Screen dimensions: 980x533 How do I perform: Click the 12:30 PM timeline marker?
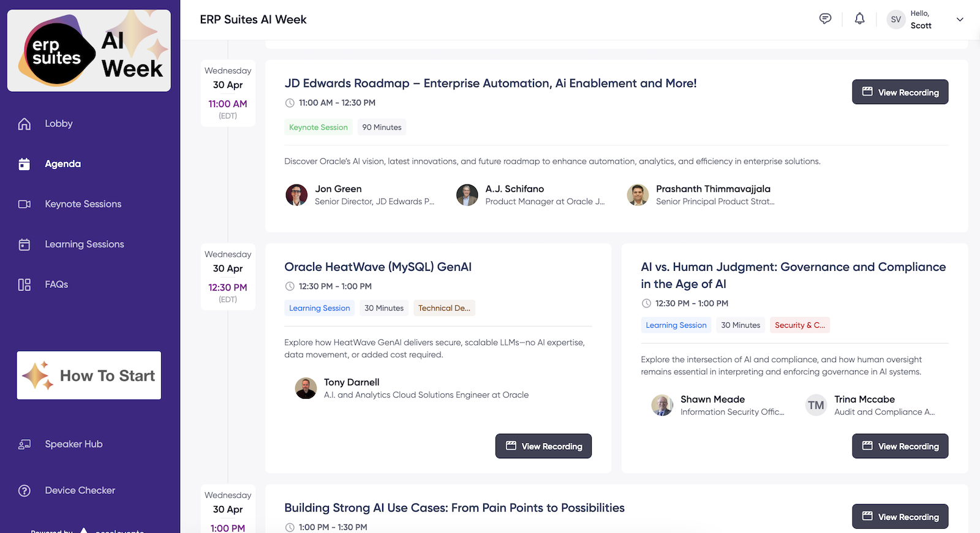point(228,277)
